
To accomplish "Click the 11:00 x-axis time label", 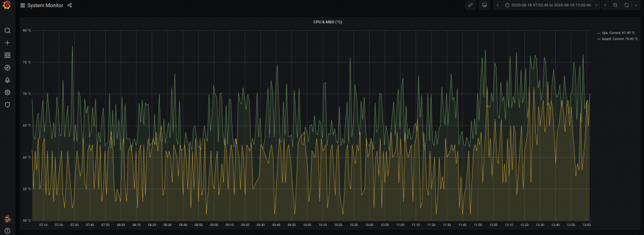I will (401, 225).
